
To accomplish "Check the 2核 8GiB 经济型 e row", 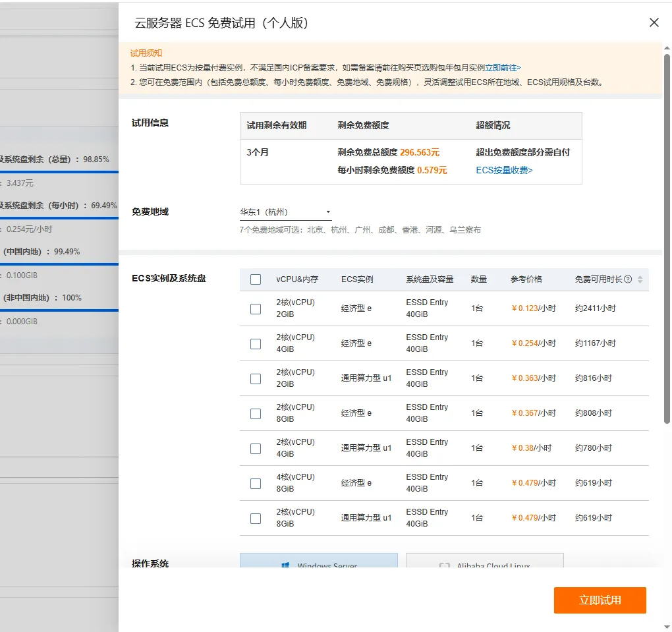I will pyautogui.click(x=256, y=413).
